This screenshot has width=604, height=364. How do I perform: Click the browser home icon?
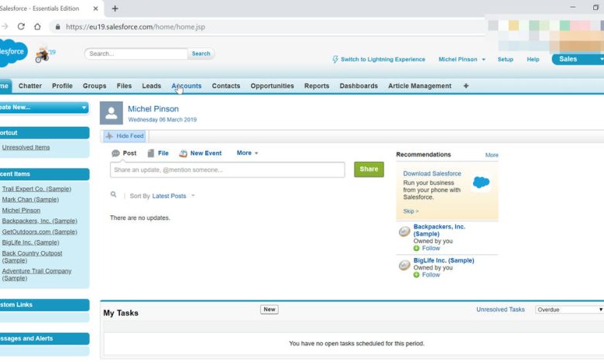(37, 26)
